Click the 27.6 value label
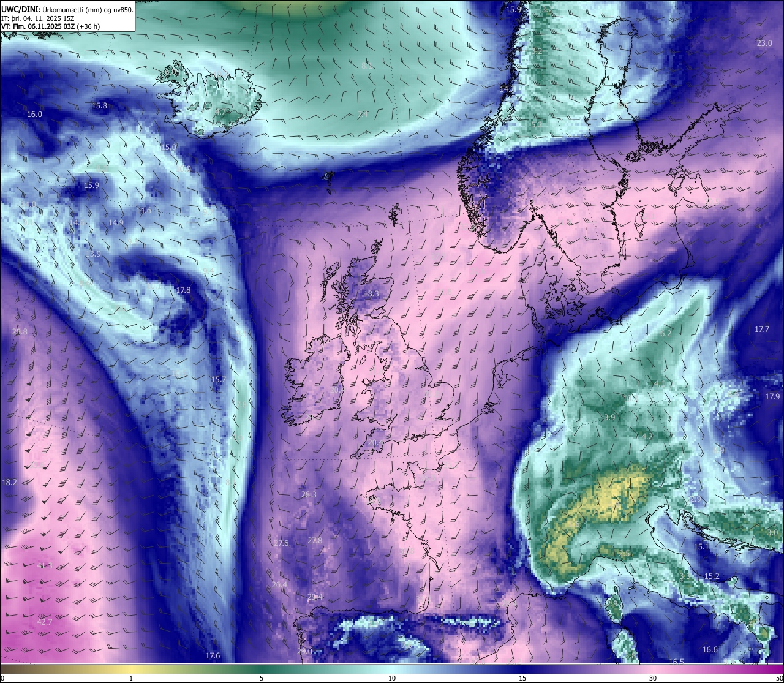784x683 pixels. click(x=281, y=543)
